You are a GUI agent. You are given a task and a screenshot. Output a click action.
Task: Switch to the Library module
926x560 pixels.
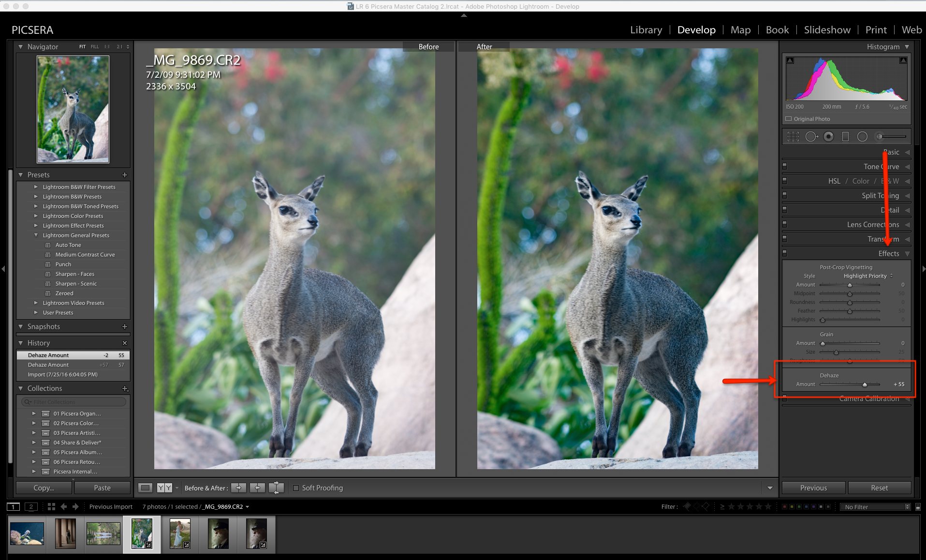[x=646, y=29]
